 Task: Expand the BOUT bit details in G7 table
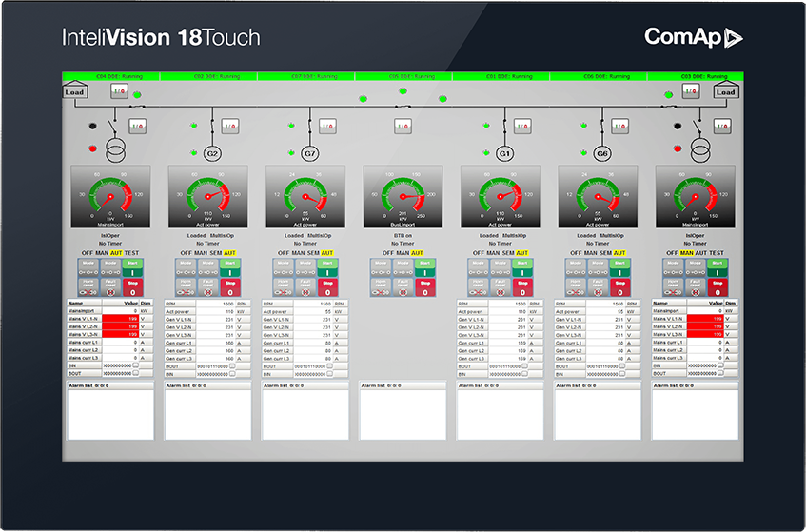[330, 366]
